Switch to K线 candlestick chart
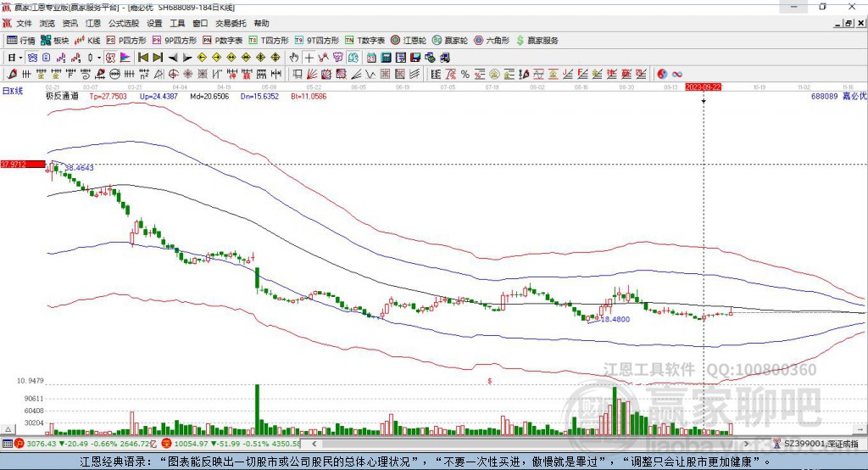868x470 pixels. click(x=87, y=41)
